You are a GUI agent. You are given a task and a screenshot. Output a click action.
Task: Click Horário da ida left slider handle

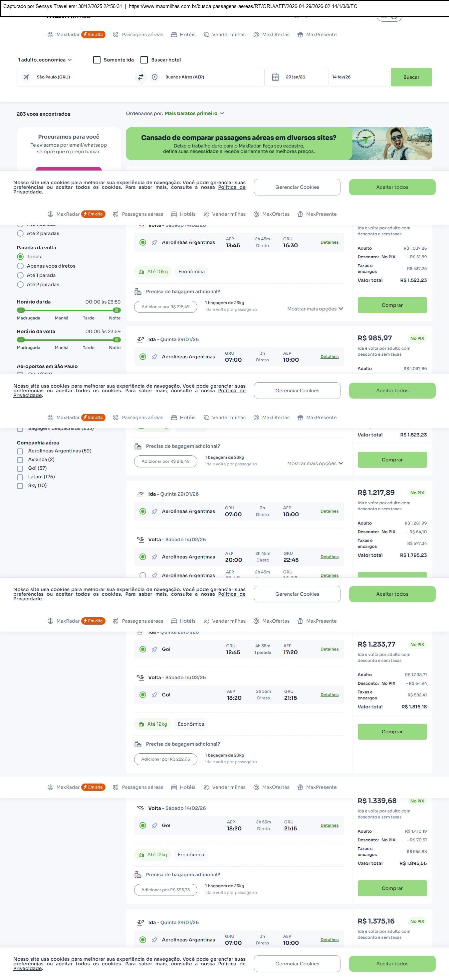click(x=21, y=310)
